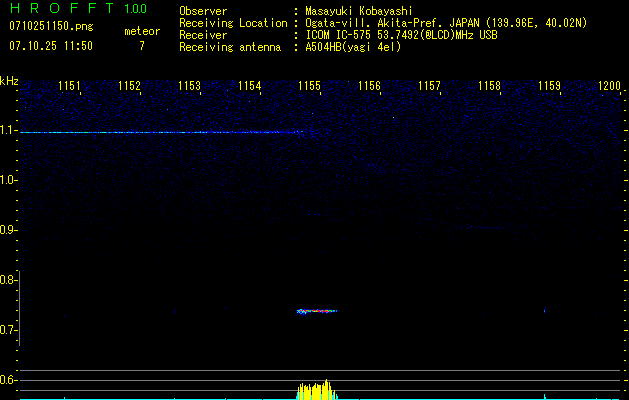Select observer name Masayuki Kobayashi
629x400 pixels.
click(x=359, y=11)
